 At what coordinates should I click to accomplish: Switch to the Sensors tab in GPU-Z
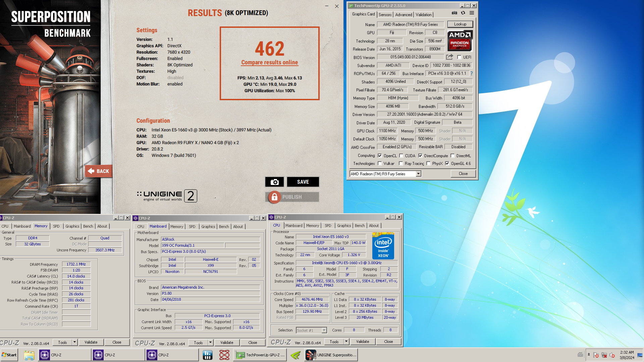pos(385,15)
